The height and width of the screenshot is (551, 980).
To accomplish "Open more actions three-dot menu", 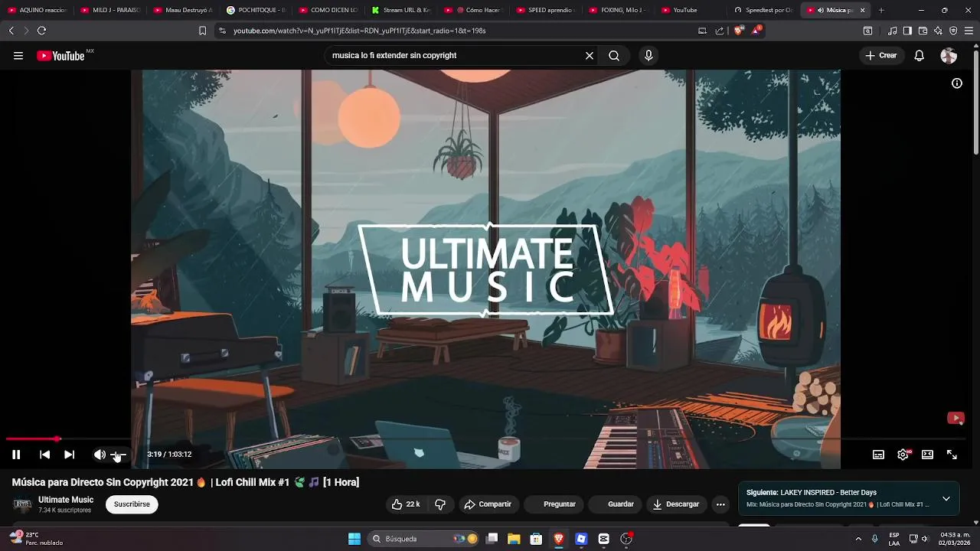I will (720, 504).
